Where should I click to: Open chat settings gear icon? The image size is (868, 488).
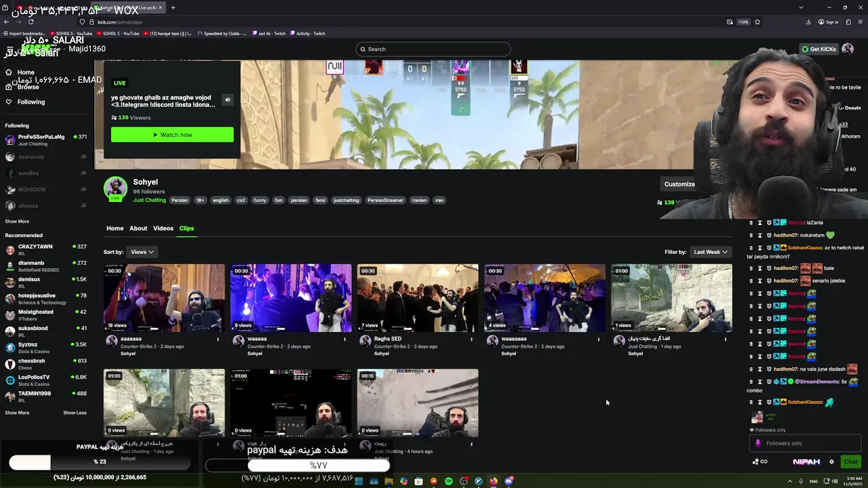[831, 462]
